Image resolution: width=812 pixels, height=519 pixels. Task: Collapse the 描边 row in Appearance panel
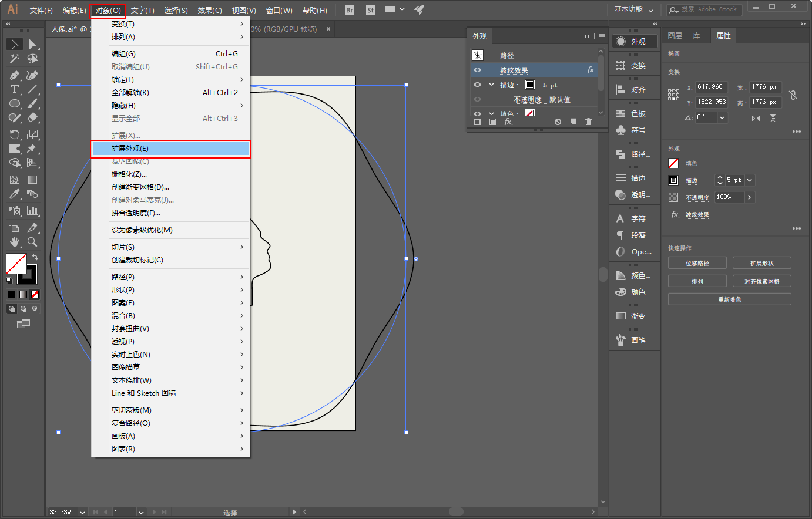click(x=491, y=85)
